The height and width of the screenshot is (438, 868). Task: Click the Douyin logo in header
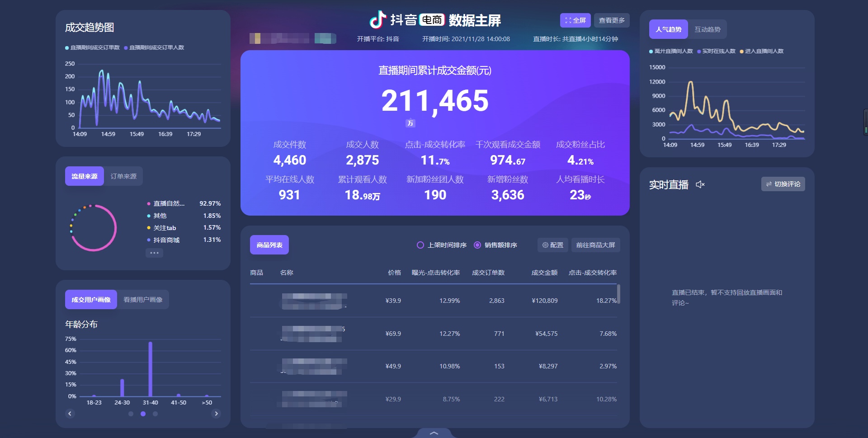377,20
